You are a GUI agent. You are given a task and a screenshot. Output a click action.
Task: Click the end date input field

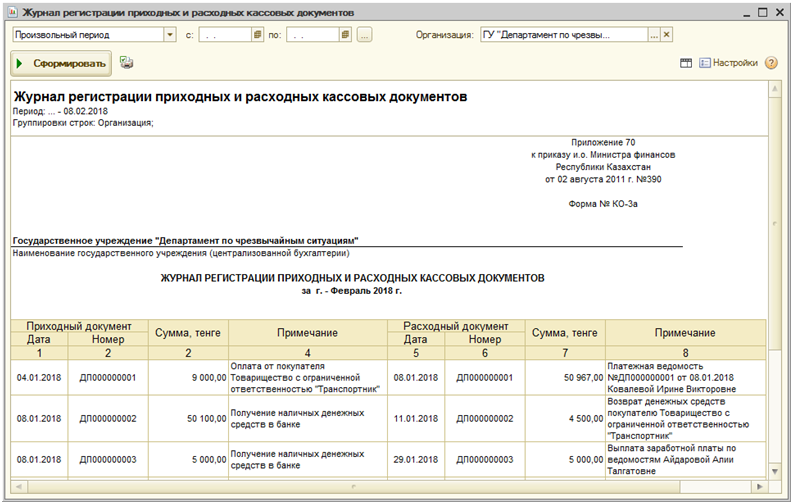(311, 34)
